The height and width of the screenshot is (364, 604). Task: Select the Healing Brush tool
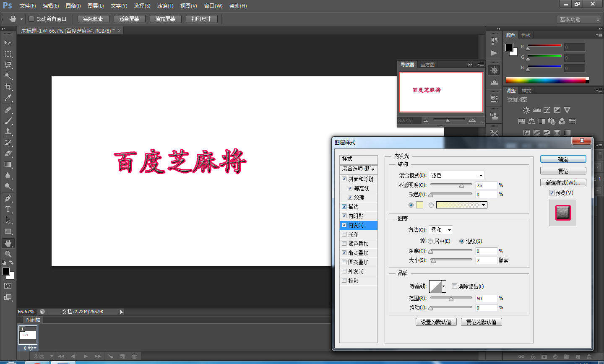point(8,110)
